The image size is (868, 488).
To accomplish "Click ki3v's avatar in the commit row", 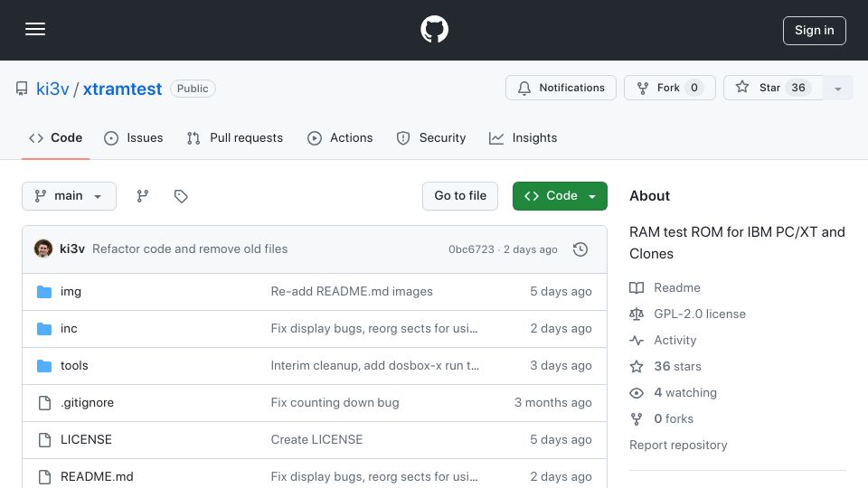I will click(x=43, y=249).
